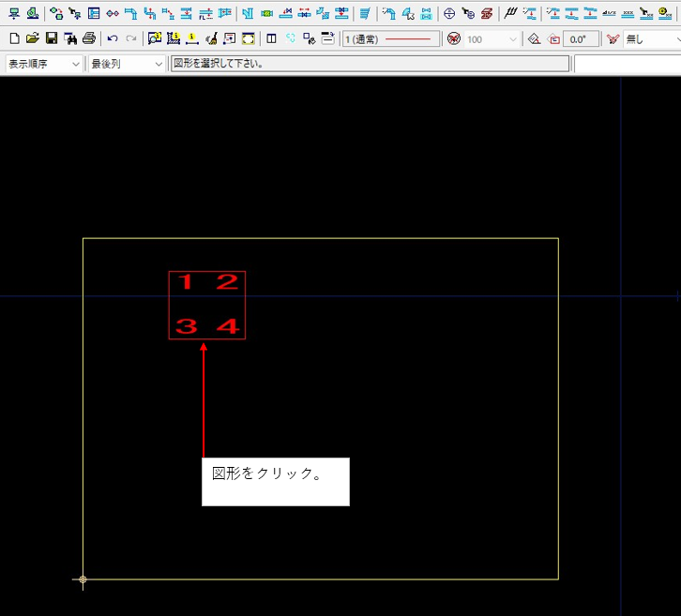Click the red tag label icon
Screen dimensions: 681x616
[x=553, y=39]
